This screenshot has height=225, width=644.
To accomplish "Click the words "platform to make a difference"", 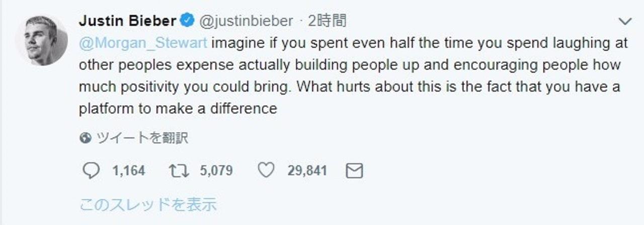I will point(178,109).
